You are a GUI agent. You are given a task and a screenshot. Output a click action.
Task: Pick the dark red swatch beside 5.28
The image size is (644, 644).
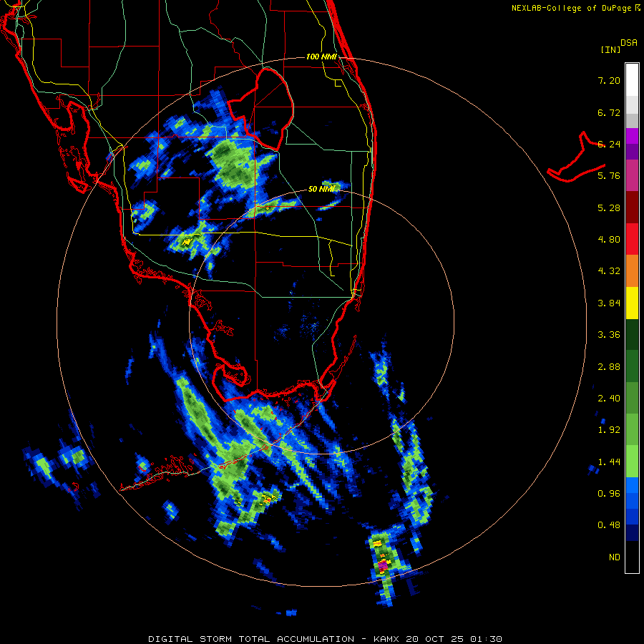[632, 208]
